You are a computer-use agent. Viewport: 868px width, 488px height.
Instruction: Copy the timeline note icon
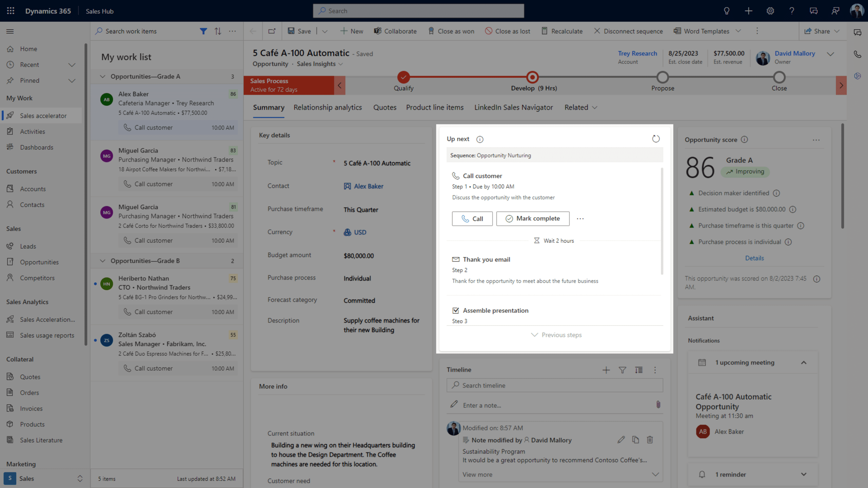pyautogui.click(x=635, y=440)
